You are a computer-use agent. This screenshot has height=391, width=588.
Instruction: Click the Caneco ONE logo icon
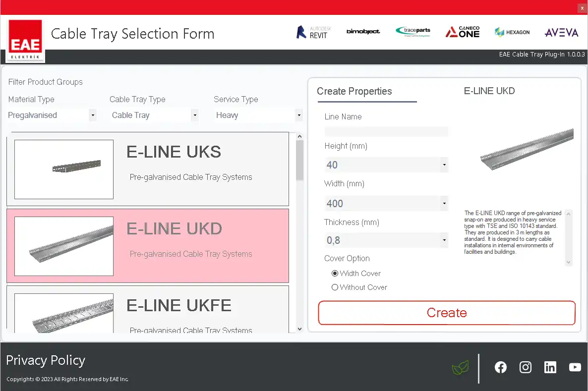coord(462,32)
